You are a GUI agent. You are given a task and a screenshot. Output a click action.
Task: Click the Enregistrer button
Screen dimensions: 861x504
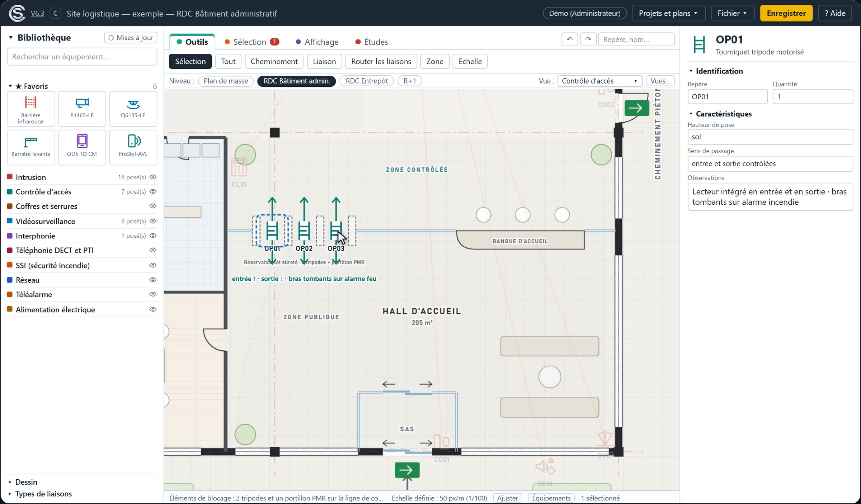786,13
